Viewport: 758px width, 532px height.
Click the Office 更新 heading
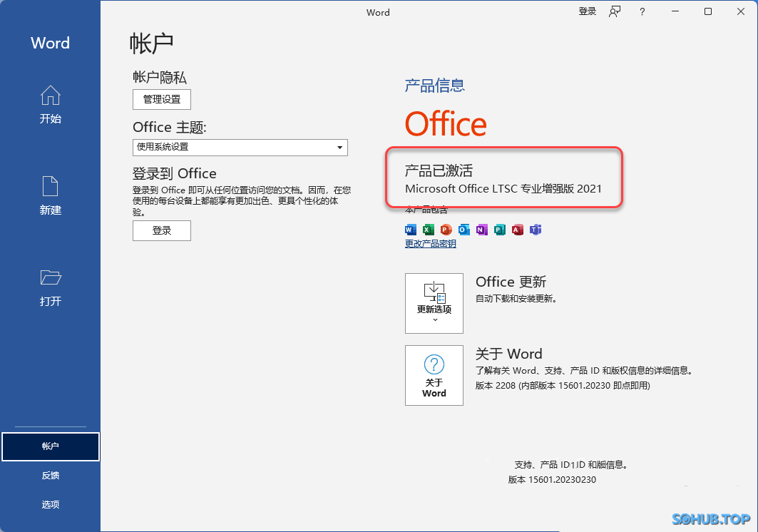click(x=511, y=282)
